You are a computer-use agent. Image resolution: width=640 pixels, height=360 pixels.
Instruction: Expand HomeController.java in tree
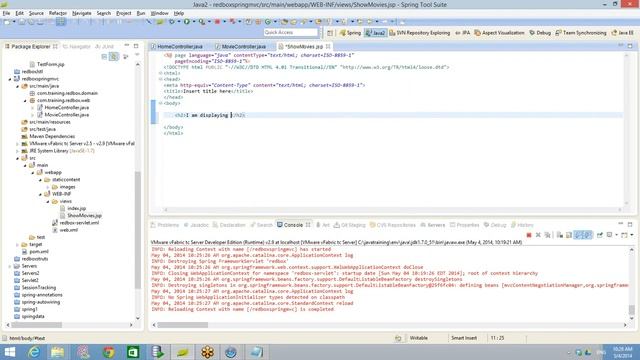pyautogui.click(x=33, y=108)
